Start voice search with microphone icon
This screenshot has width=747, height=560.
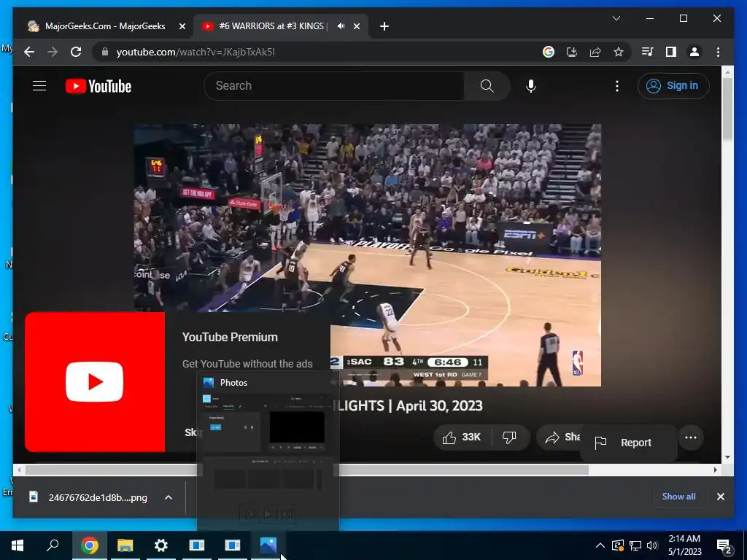pos(531,86)
